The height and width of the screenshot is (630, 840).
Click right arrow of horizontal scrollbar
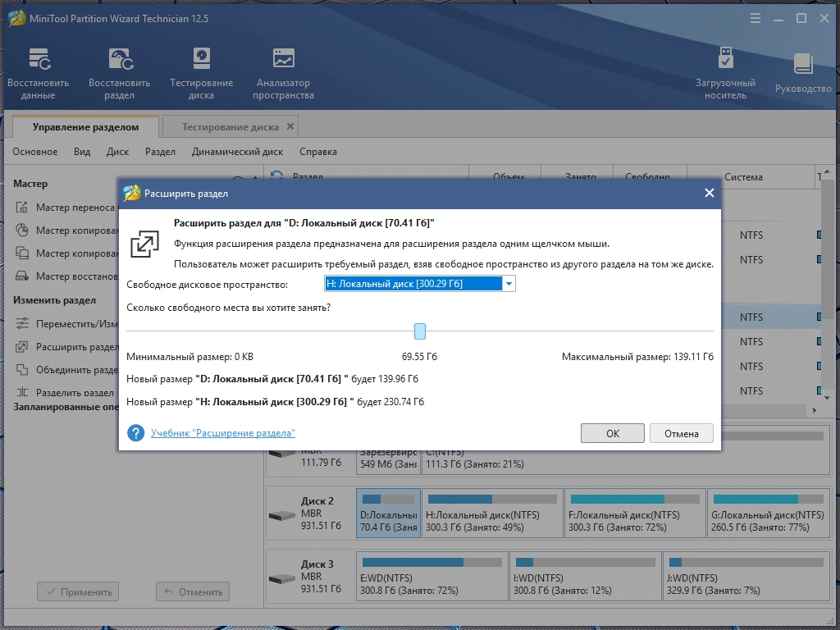(x=815, y=410)
